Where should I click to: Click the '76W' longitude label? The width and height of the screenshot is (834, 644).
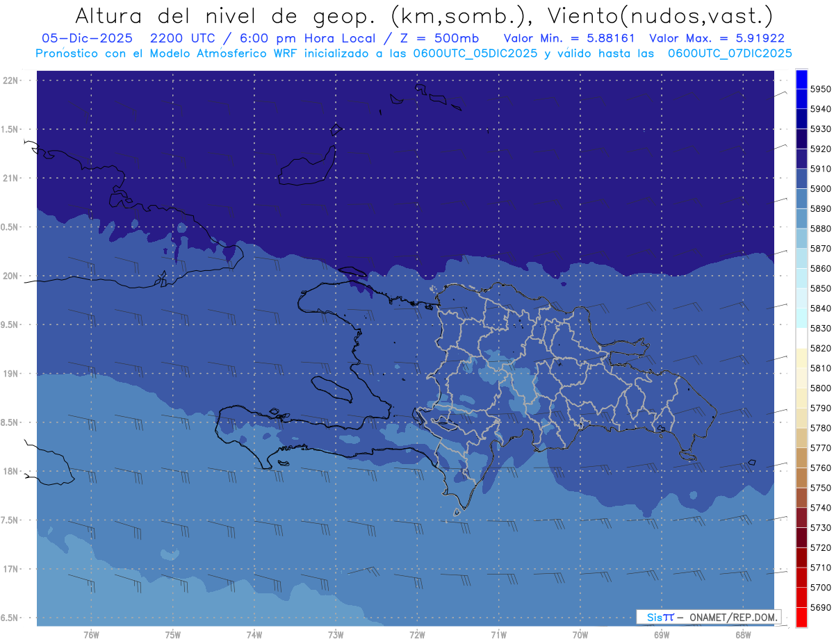pos(91,635)
